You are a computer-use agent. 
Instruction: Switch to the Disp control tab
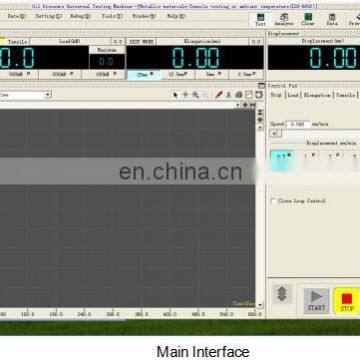276,95
